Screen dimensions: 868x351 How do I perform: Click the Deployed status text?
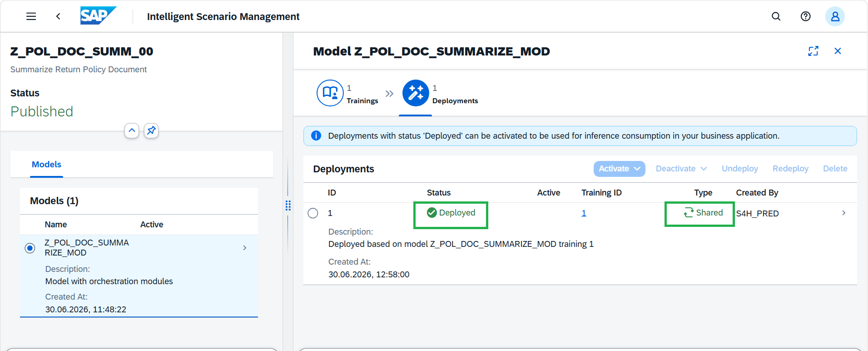tap(457, 213)
